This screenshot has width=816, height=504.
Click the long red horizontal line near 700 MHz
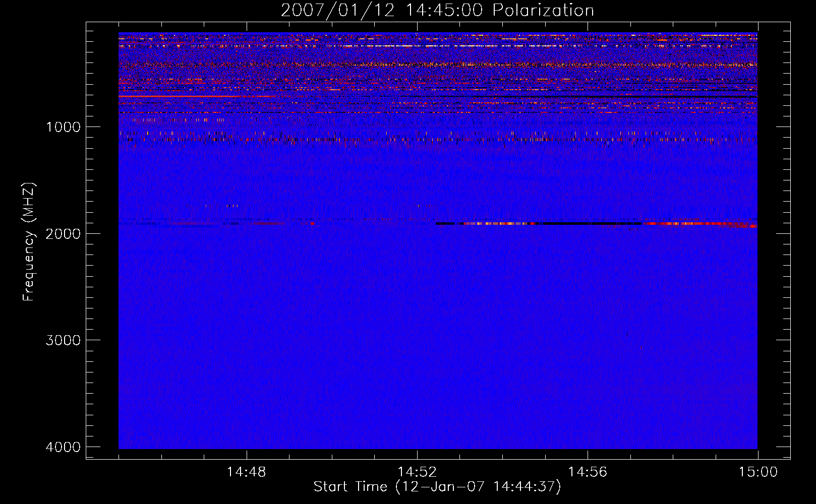click(197, 96)
